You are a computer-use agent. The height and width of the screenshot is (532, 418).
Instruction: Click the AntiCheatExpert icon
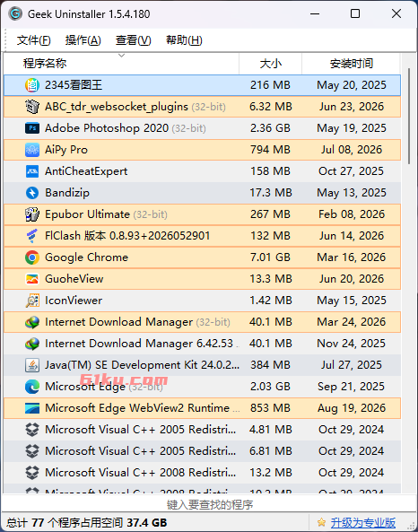point(32,171)
